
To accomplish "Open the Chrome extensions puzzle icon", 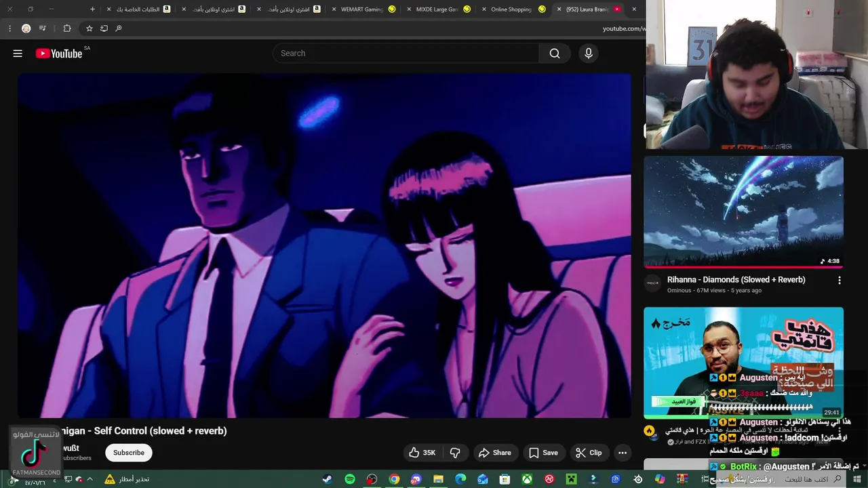I will coord(66,28).
